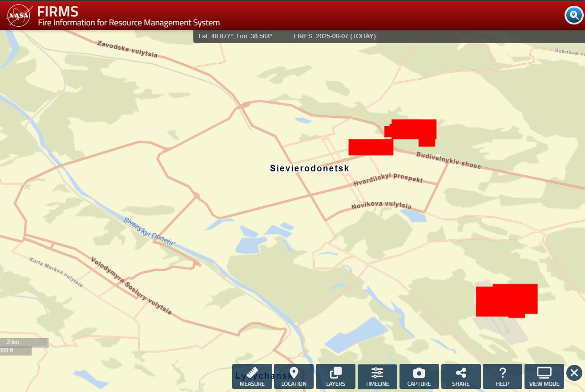
Task: Click the Fire Information for Resource Management System subtitle
Action: (x=129, y=23)
